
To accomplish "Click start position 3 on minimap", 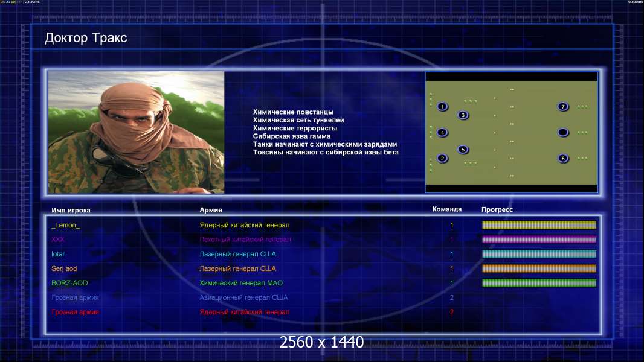I will coord(463,115).
